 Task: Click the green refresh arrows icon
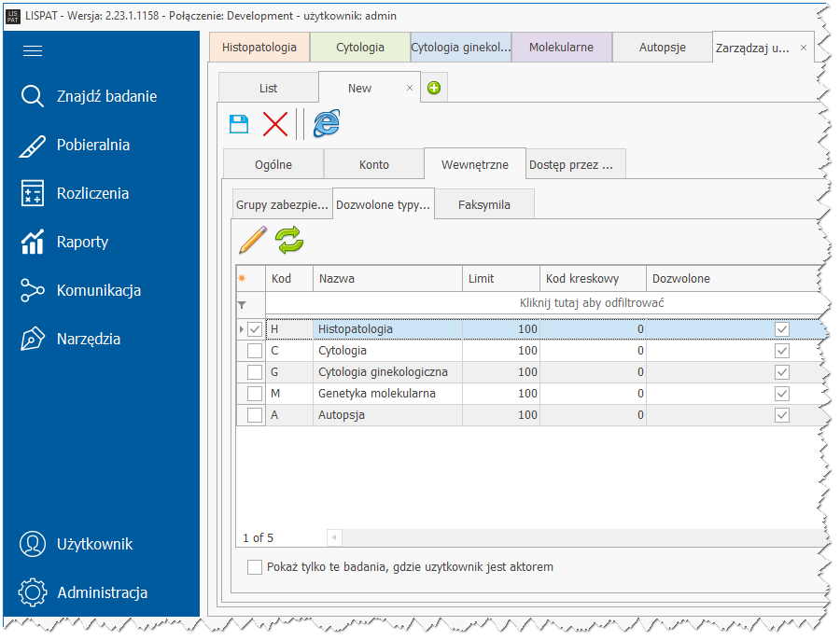pyautogui.click(x=289, y=240)
